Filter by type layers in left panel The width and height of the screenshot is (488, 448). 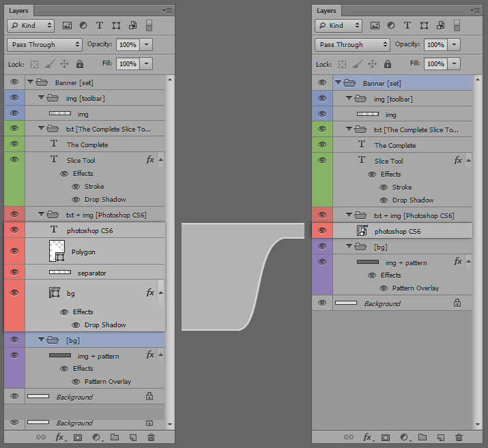(x=99, y=25)
